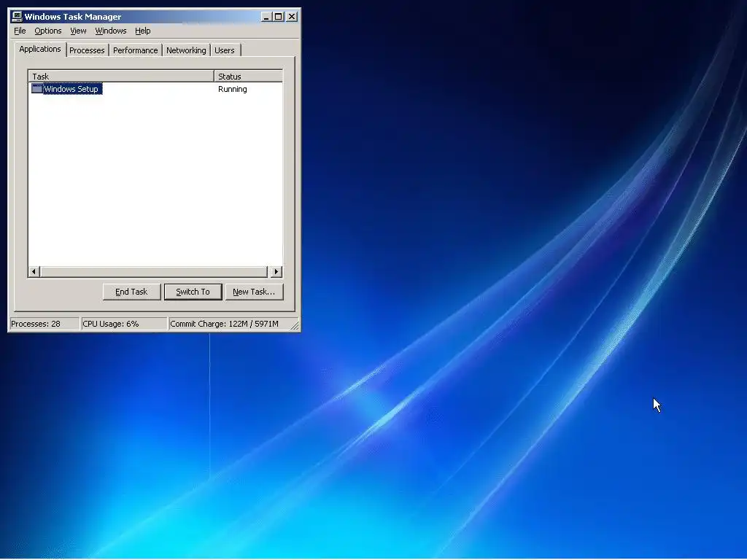Screen dimensions: 747x560
Task: Click the horizontal scrollbar track in task list
Action: (x=155, y=272)
